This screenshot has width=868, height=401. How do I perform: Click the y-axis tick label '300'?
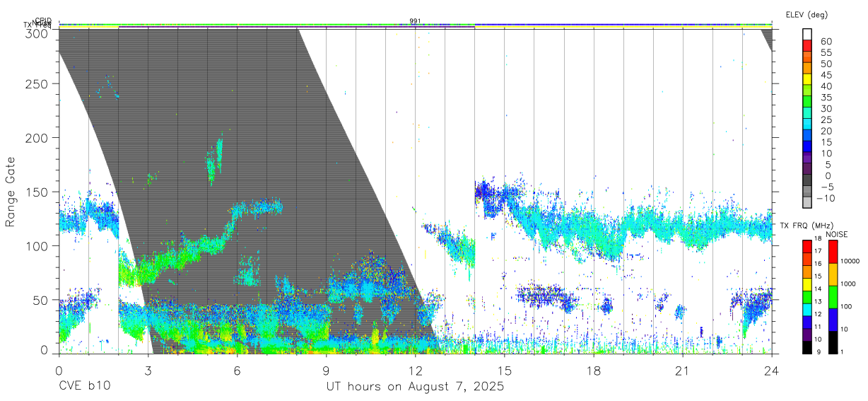click(37, 33)
